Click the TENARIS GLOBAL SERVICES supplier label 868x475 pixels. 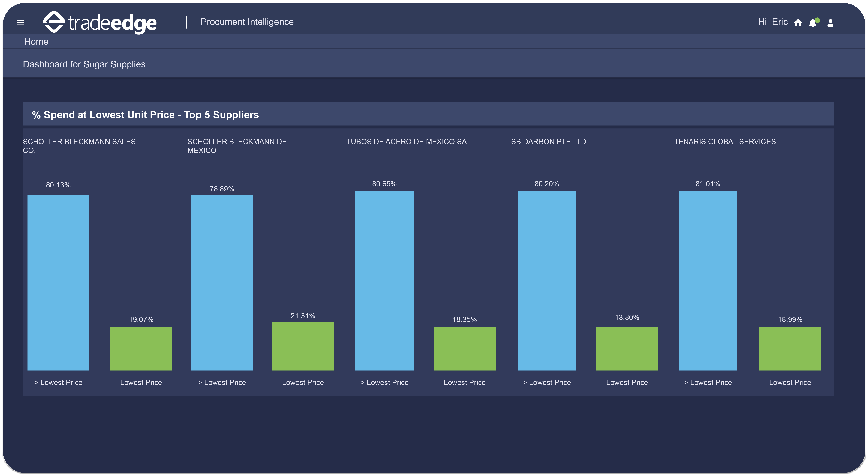(x=724, y=142)
